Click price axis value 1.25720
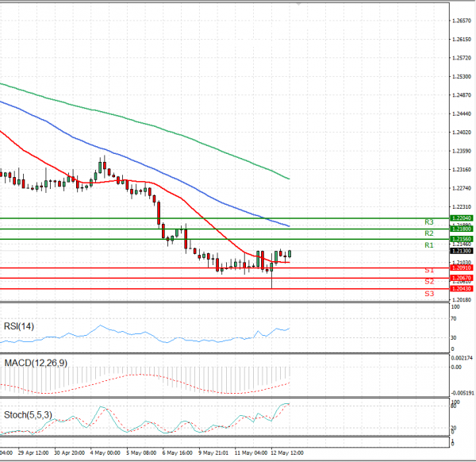 point(462,58)
